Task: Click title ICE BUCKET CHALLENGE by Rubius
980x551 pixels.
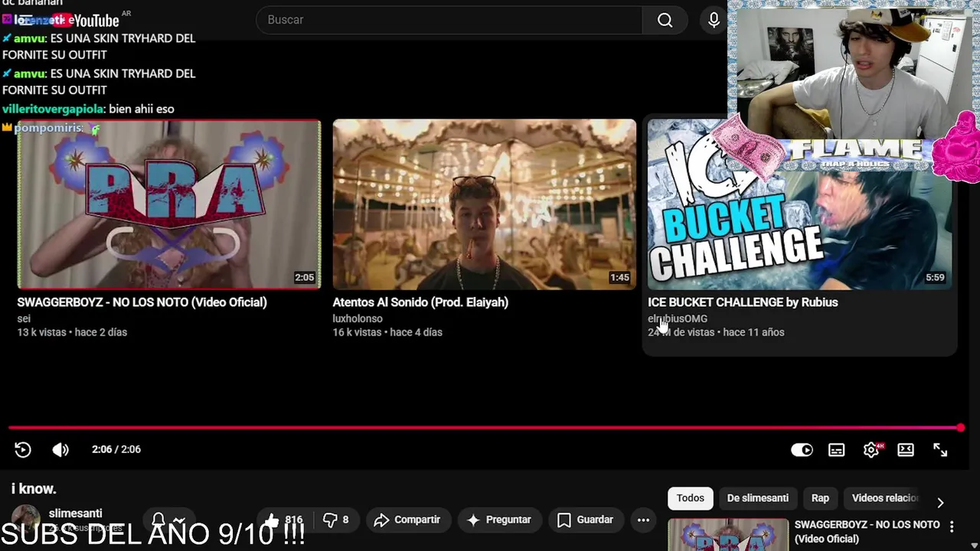Action: pyautogui.click(x=743, y=302)
